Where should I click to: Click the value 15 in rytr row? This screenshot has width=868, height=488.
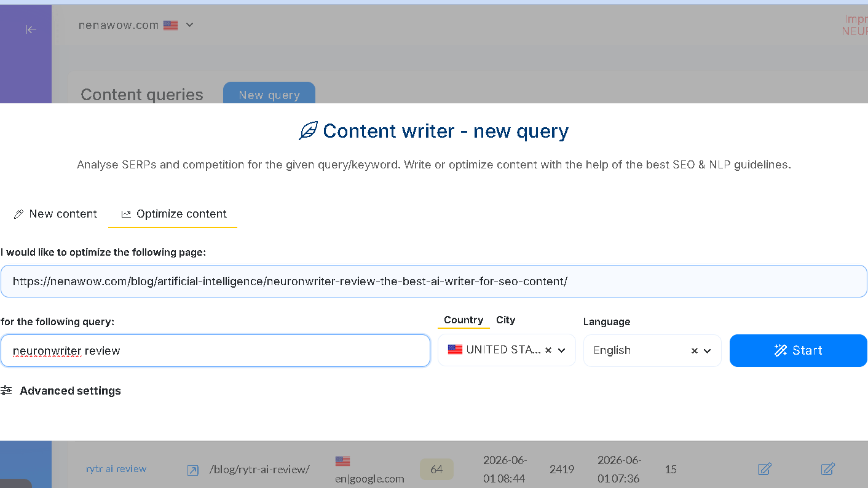coord(671,470)
